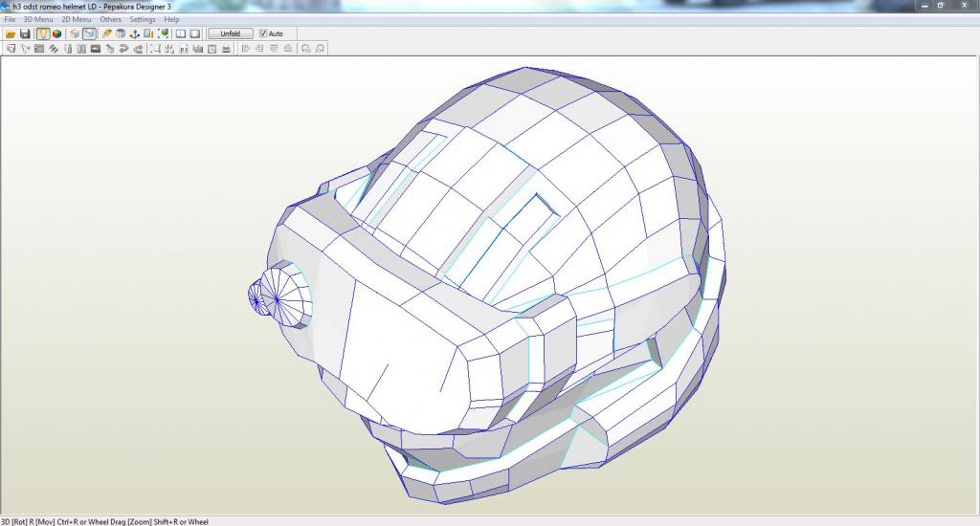Click the green cube selection icon

[x=163, y=33]
